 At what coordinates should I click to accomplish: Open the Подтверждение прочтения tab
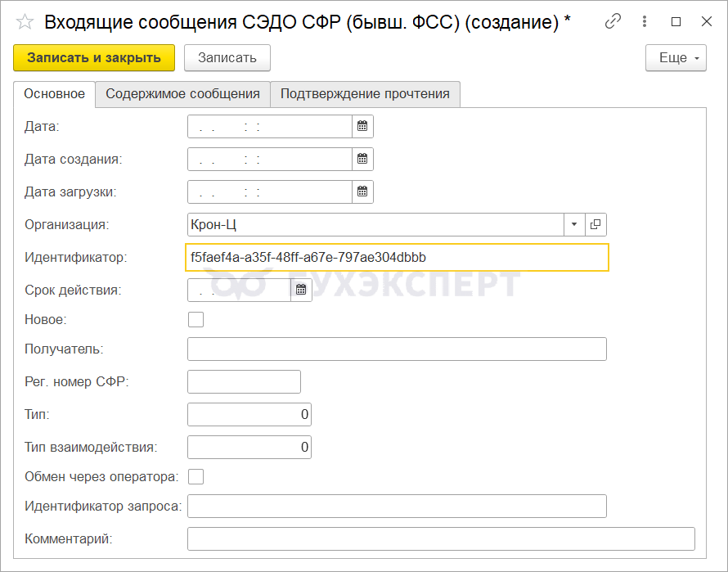365,94
